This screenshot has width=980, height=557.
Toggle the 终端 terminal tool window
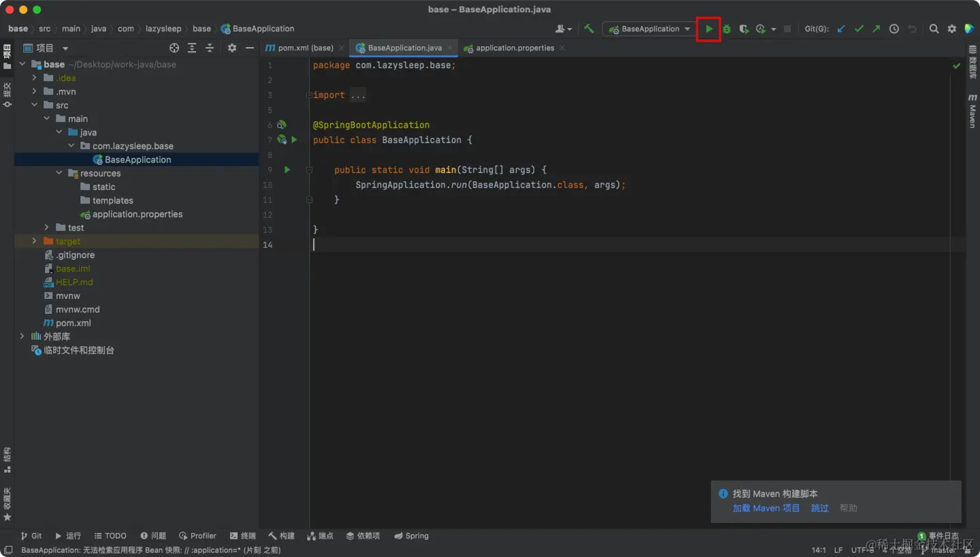pyautogui.click(x=243, y=536)
